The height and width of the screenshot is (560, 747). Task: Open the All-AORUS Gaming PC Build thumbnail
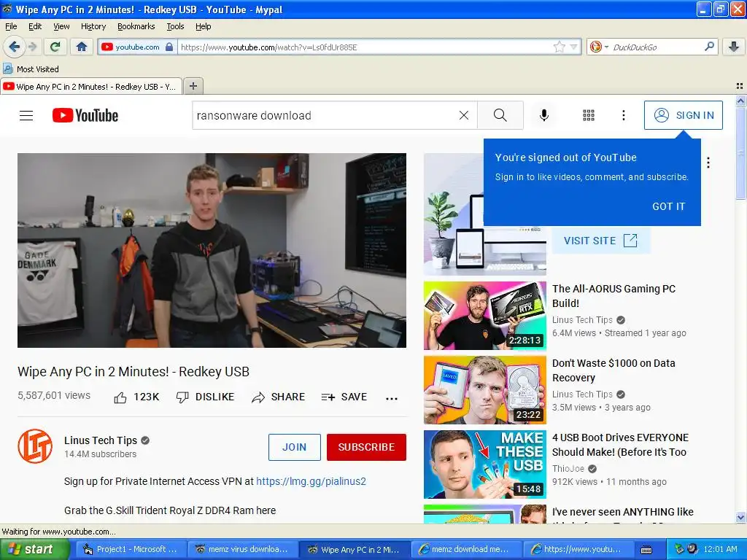[485, 316]
